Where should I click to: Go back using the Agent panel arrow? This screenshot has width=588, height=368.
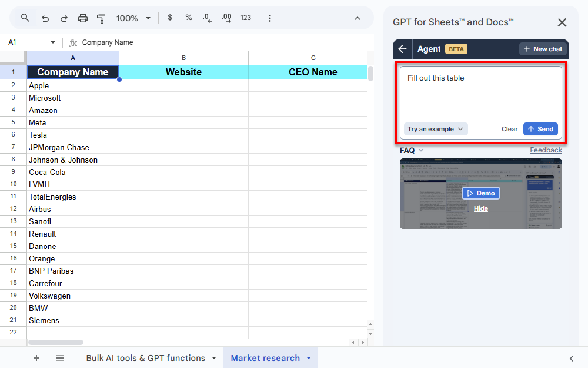click(402, 49)
